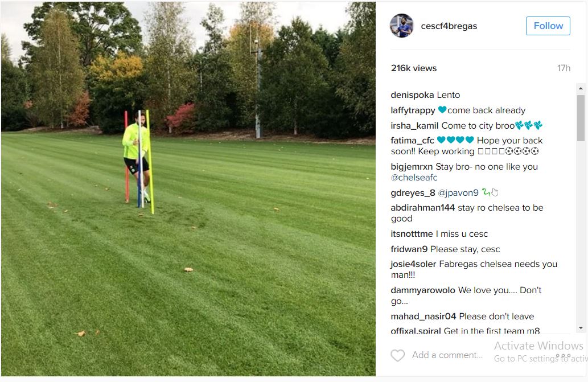The height and width of the screenshot is (382, 588).
Task: Play the training video
Action: 188,189
